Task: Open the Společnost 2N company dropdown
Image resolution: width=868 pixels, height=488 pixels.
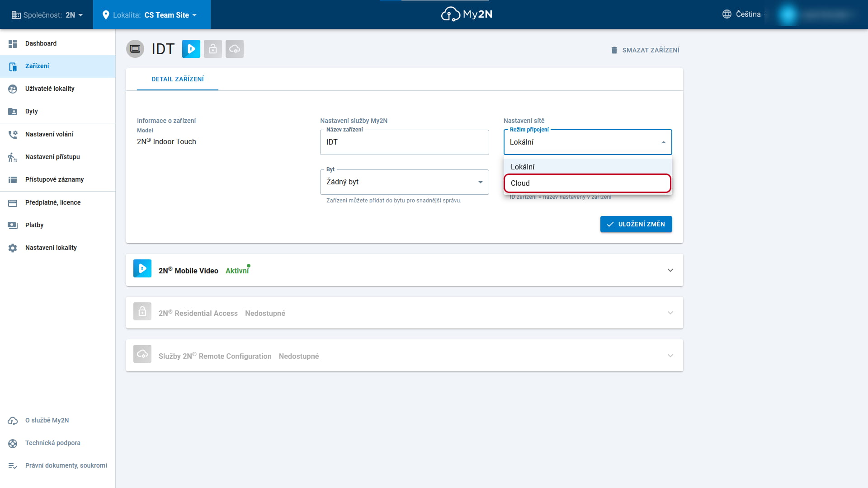Action: click(x=47, y=15)
